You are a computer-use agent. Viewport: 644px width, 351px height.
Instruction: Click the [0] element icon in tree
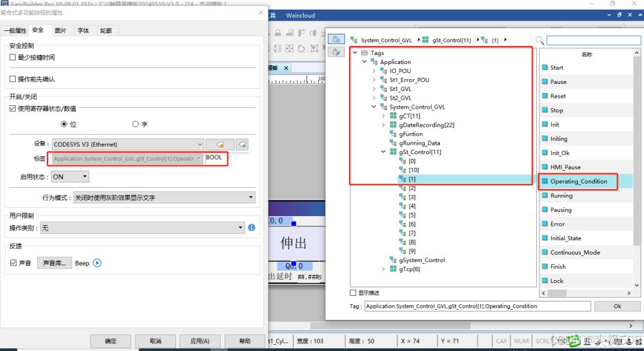(403, 161)
